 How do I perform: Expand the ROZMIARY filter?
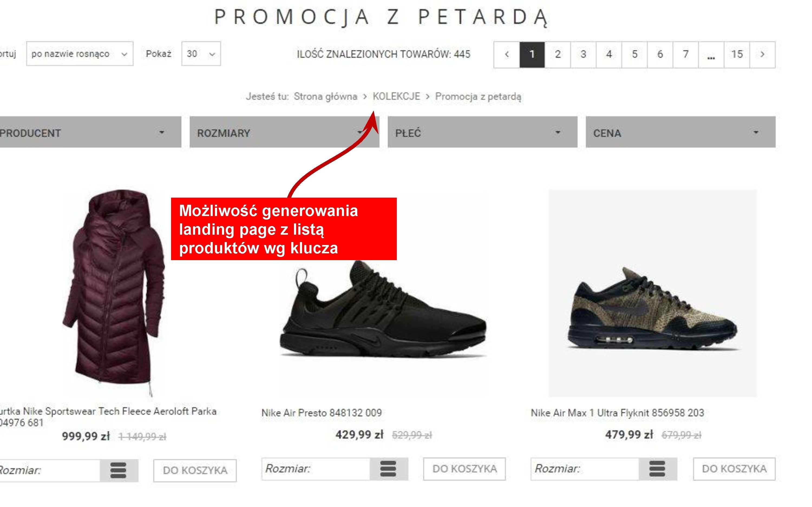284,132
